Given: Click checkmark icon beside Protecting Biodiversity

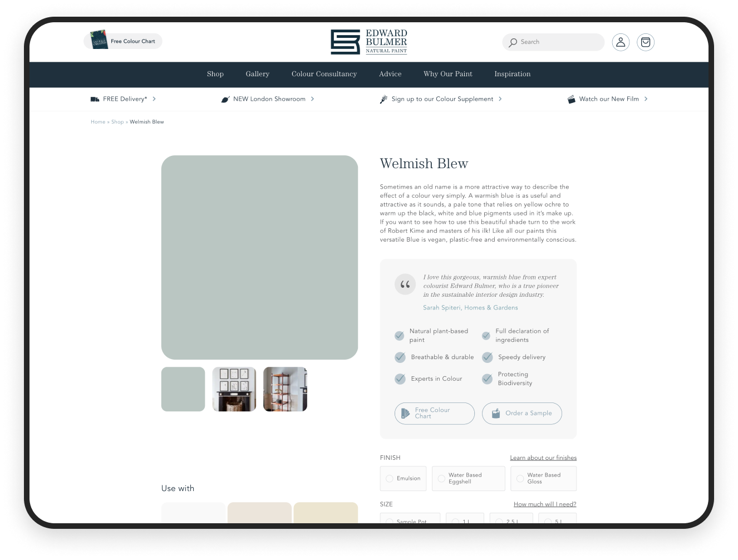Looking at the screenshot, I should click(488, 379).
